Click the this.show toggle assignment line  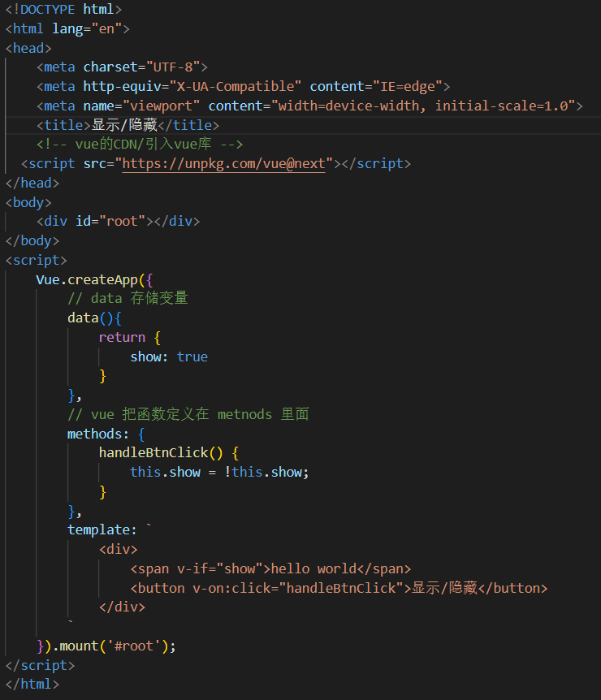click(219, 473)
